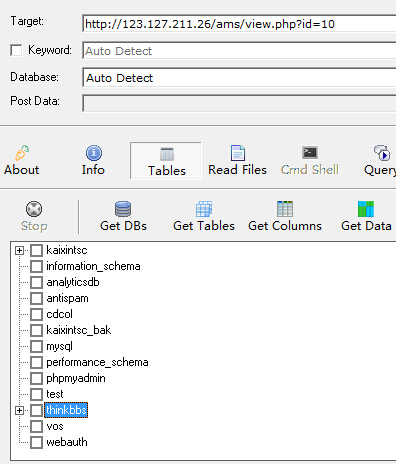Check the information_schema database checkbox
This screenshot has height=464, width=396.
(x=36, y=266)
